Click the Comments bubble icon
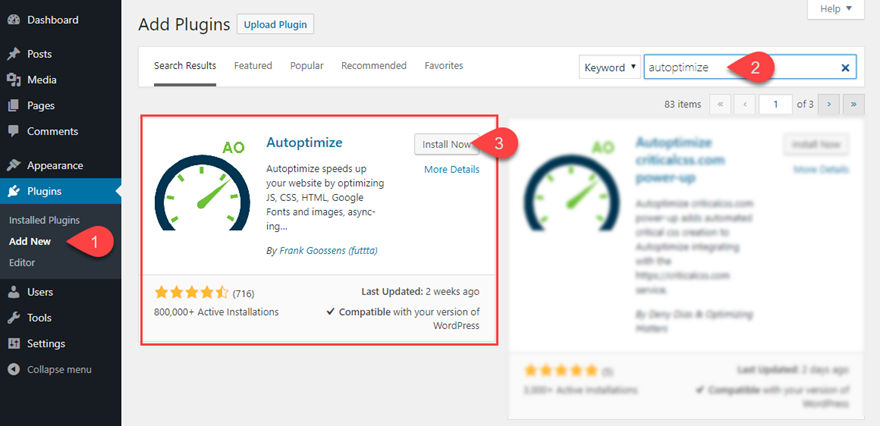 (x=14, y=131)
